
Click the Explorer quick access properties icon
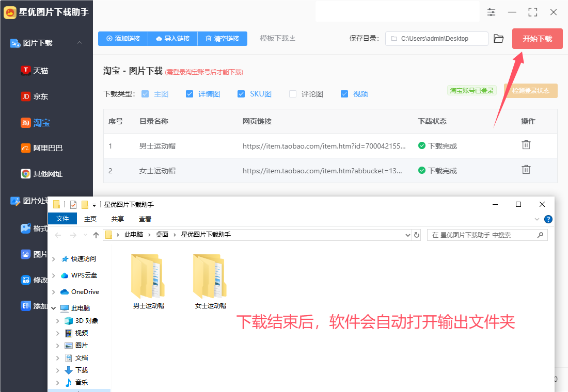pos(73,205)
